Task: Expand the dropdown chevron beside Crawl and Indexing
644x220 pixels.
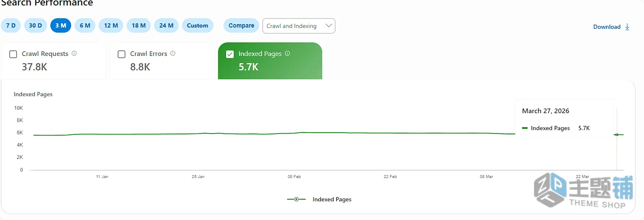Action: 329,26
